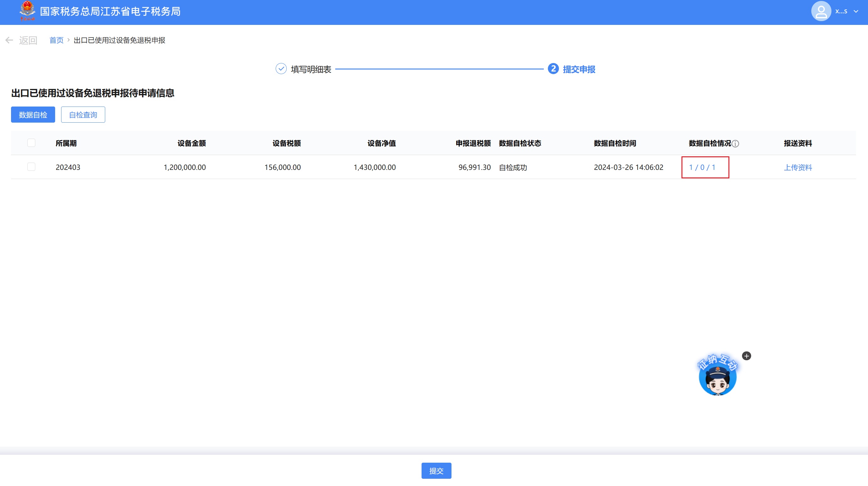Click the info icon beside 数据自检情况
Screen dimensions: 868x486
point(736,144)
